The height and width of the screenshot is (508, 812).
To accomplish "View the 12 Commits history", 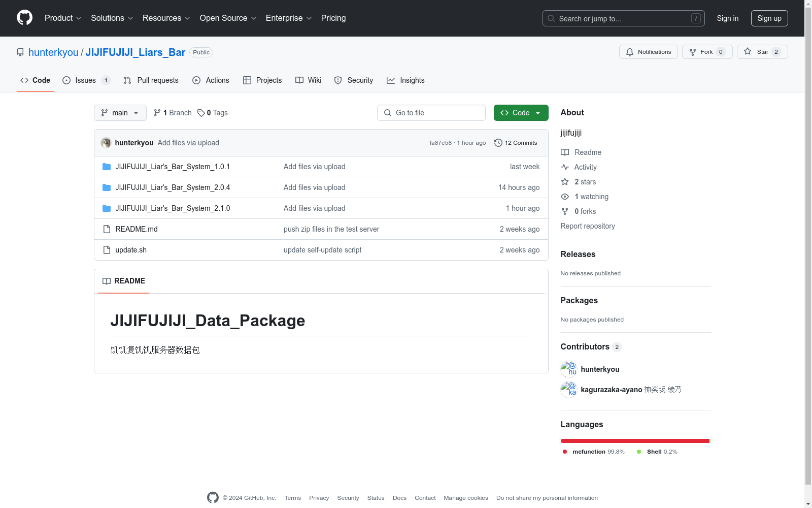I will (516, 143).
